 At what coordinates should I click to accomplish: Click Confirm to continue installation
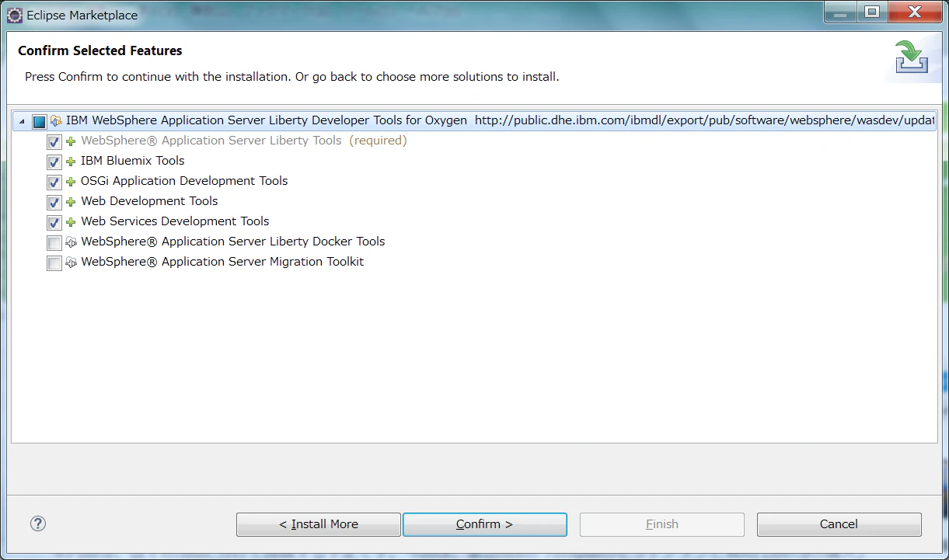pyautogui.click(x=484, y=524)
